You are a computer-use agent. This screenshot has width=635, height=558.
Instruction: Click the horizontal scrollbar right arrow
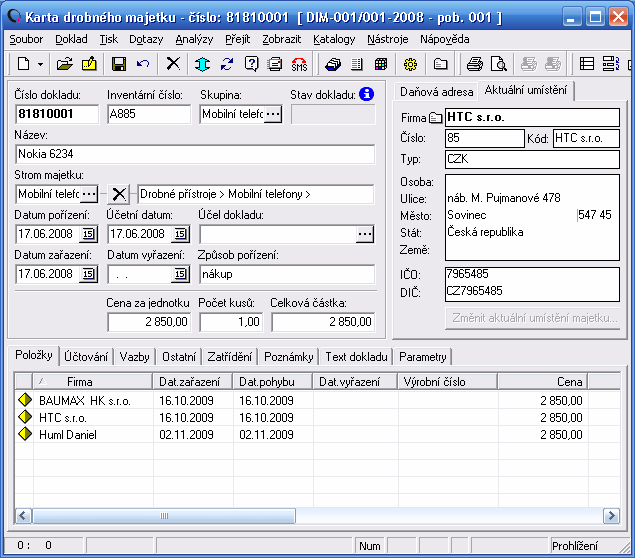[x=611, y=516]
